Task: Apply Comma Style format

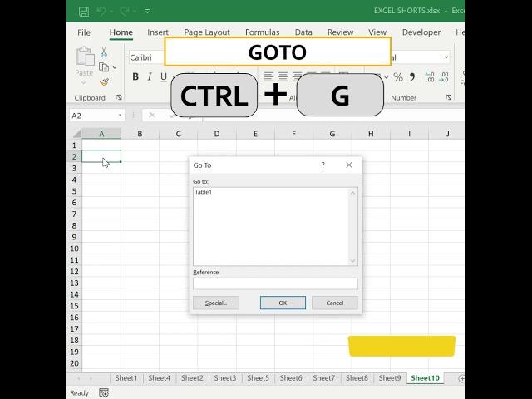Action: tap(412, 77)
